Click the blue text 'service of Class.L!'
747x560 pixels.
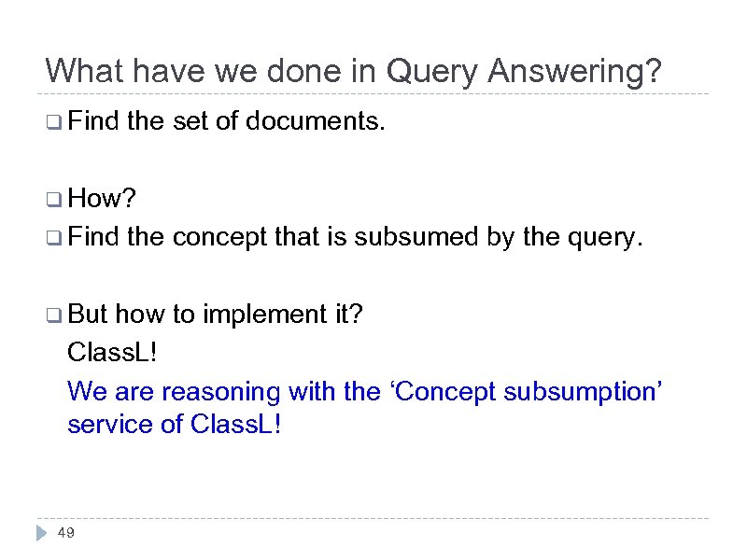[x=175, y=424]
